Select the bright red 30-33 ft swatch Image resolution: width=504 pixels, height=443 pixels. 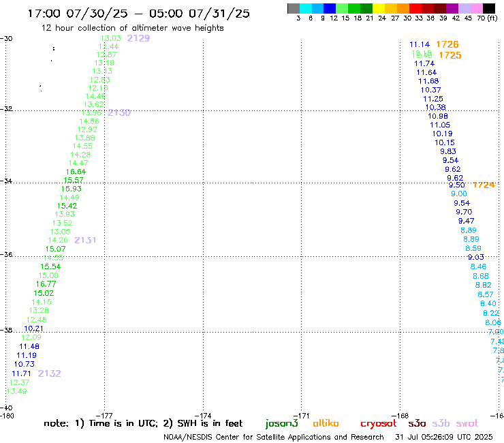pos(415,8)
